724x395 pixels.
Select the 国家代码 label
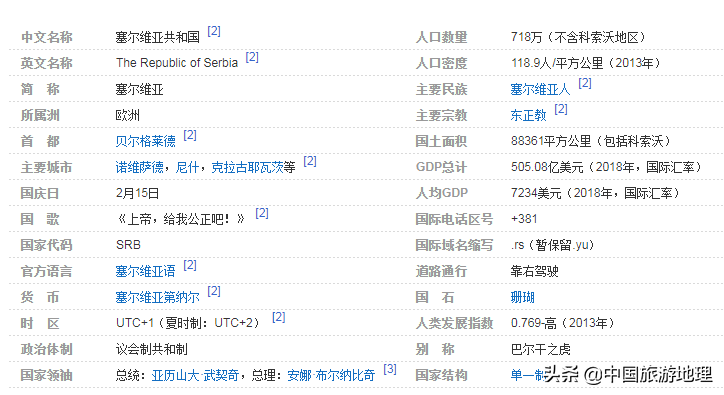(x=47, y=245)
